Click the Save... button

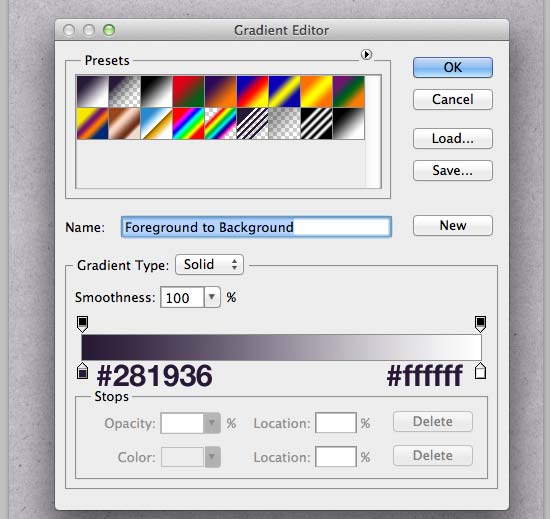click(452, 170)
